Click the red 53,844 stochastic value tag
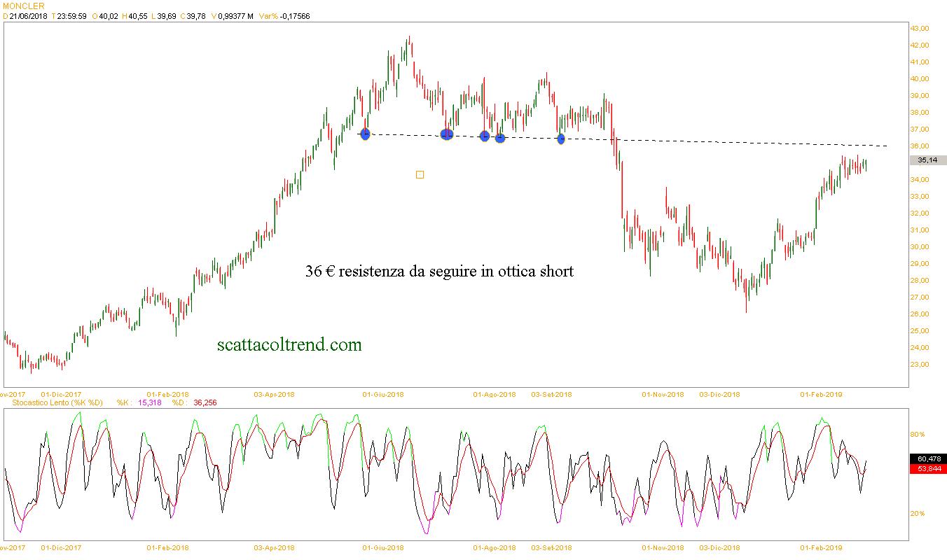Screen dimensions: 947x560 click(x=927, y=468)
